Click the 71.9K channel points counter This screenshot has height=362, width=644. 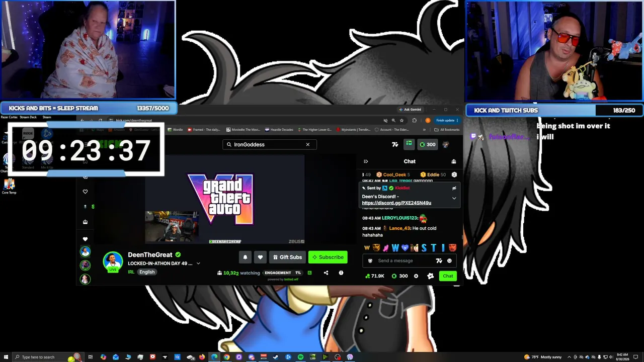coord(374,276)
